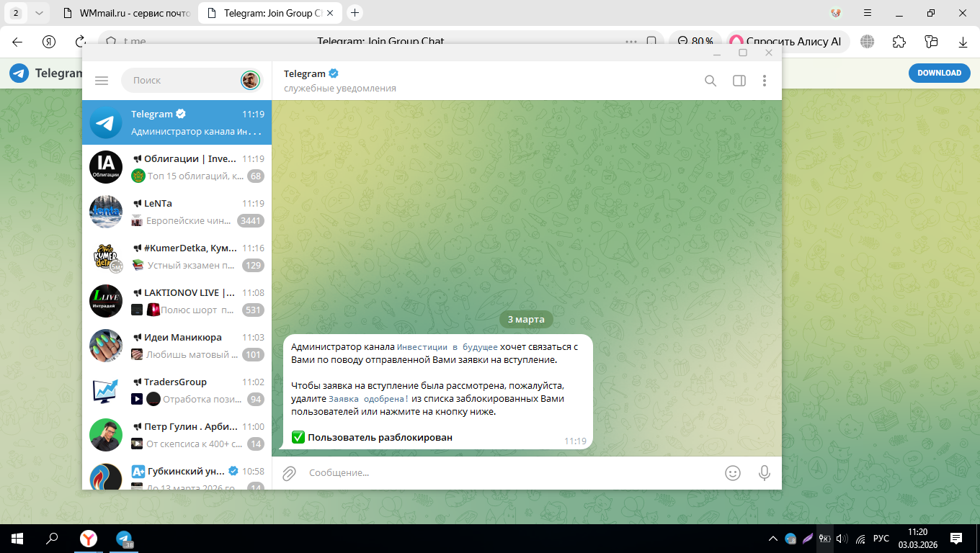Record a voice message with the microphone

(764, 473)
